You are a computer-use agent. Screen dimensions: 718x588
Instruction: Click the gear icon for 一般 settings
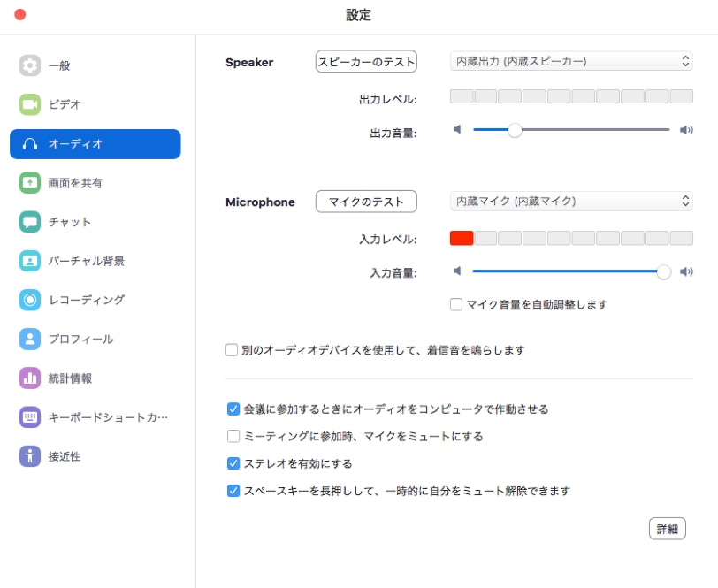[30, 65]
